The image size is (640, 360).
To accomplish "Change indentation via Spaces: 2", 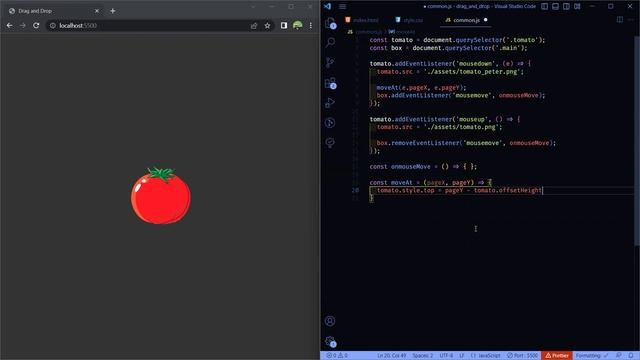I will (x=422, y=356).
